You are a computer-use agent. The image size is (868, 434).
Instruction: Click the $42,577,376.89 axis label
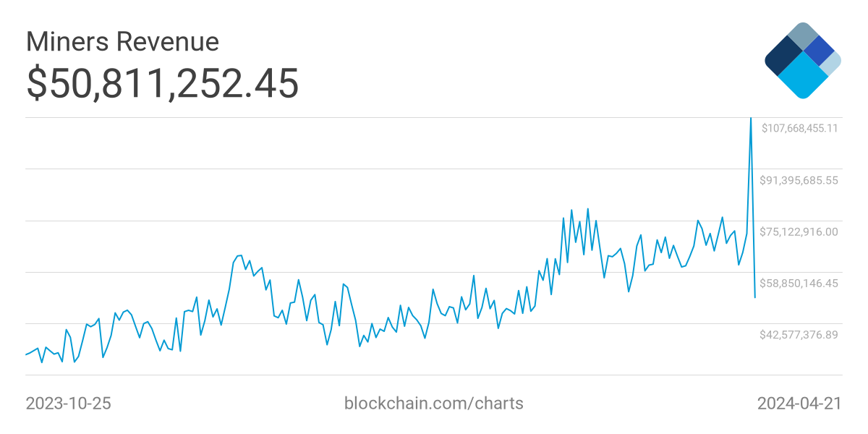tap(799, 334)
